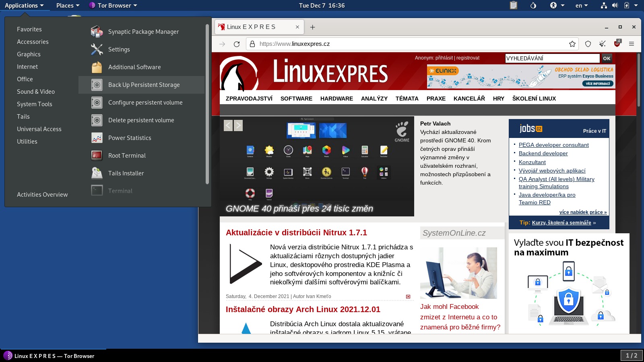Open the PEGA developer consultant job link
Image resolution: width=644 pixels, height=362 pixels.
click(553, 145)
